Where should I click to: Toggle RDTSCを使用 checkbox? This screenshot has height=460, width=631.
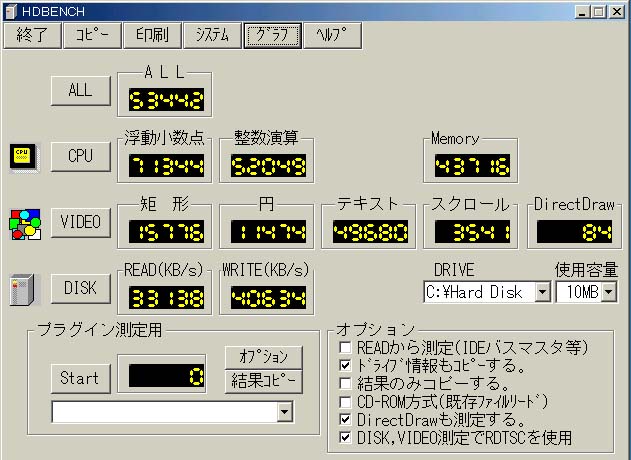coord(346,437)
